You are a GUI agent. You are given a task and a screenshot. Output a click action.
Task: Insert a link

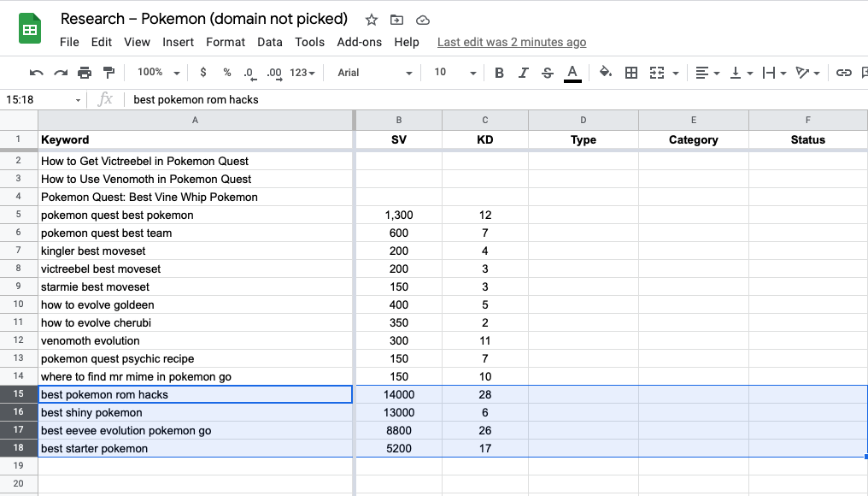tap(843, 73)
